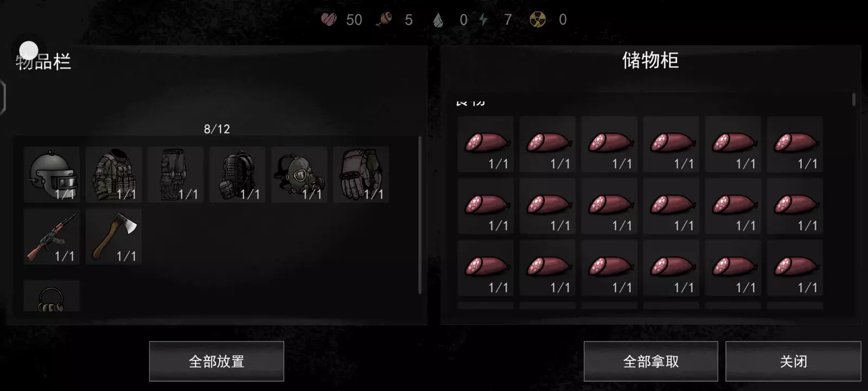Expand the left edge side tab

click(3, 97)
